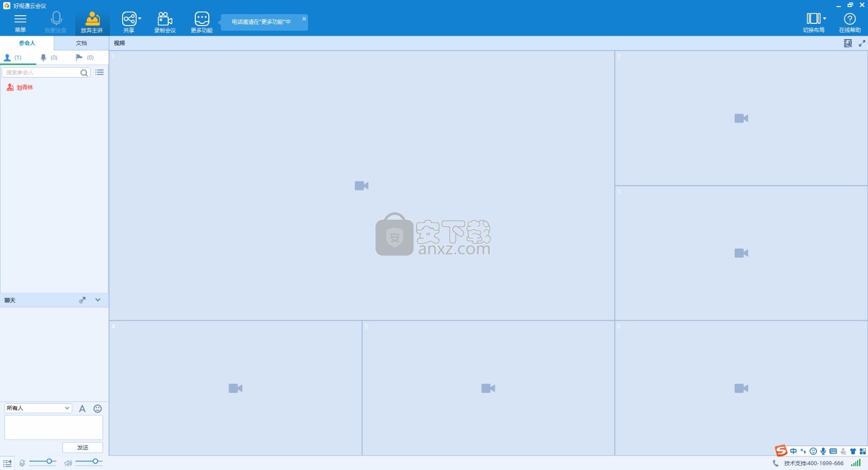Click 切换布局 layout icon
This screenshot has width=868, height=470.
(813, 19)
